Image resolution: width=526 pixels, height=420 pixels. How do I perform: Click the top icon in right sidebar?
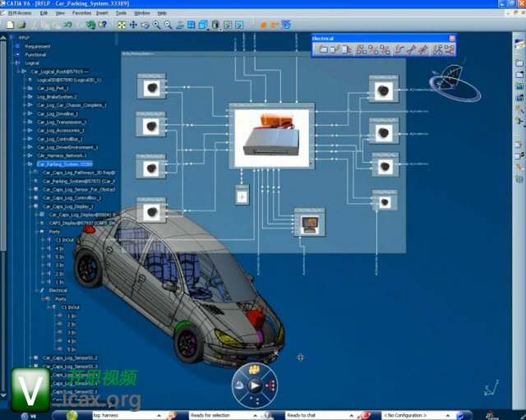[519, 44]
